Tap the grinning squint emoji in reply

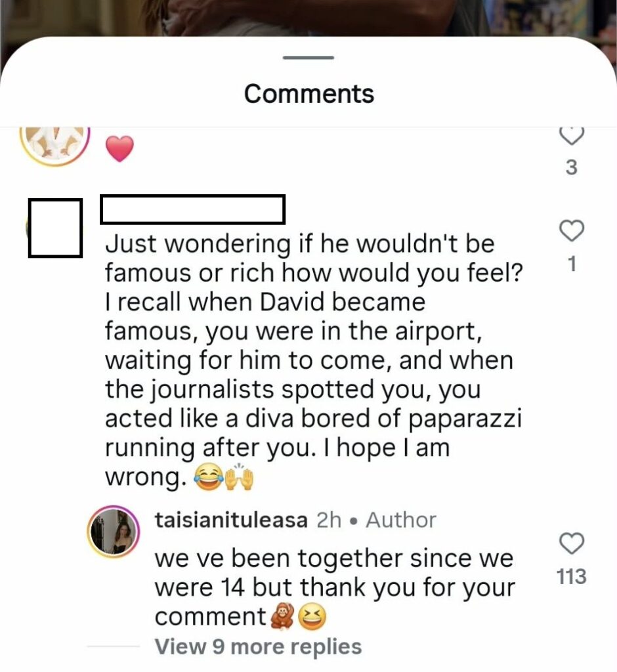click(312, 617)
